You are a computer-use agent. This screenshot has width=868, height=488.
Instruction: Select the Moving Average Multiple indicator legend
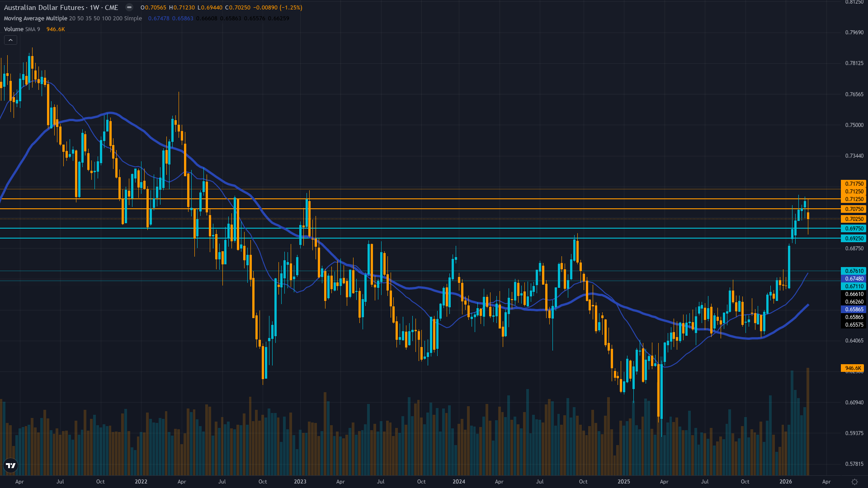point(73,19)
